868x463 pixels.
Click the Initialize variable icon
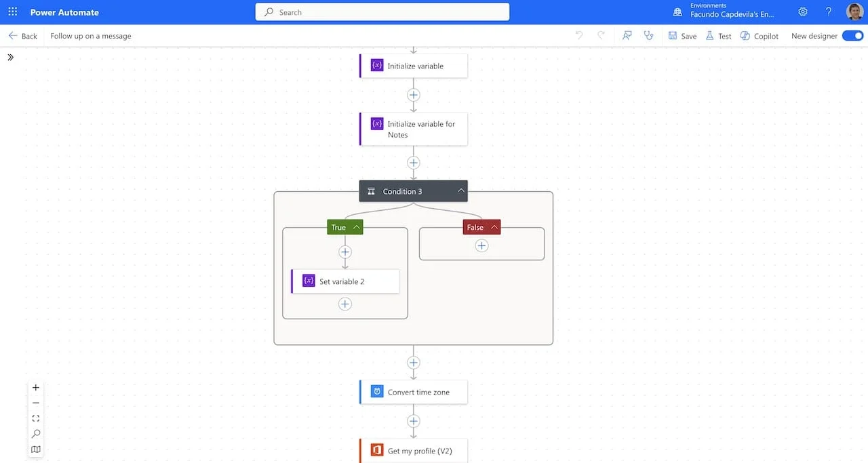pyautogui.click(x=377, y=66)
